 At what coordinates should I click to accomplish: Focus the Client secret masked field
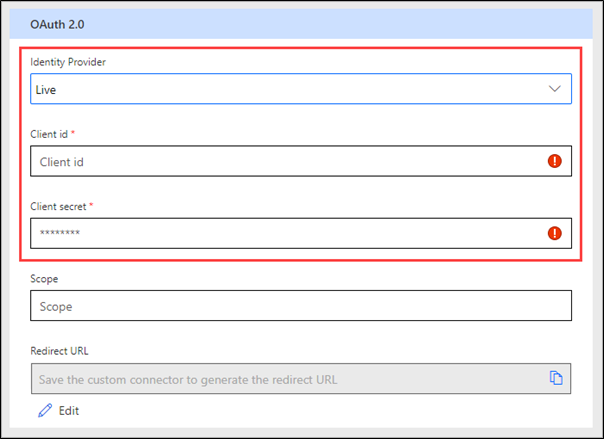(301, 233)
